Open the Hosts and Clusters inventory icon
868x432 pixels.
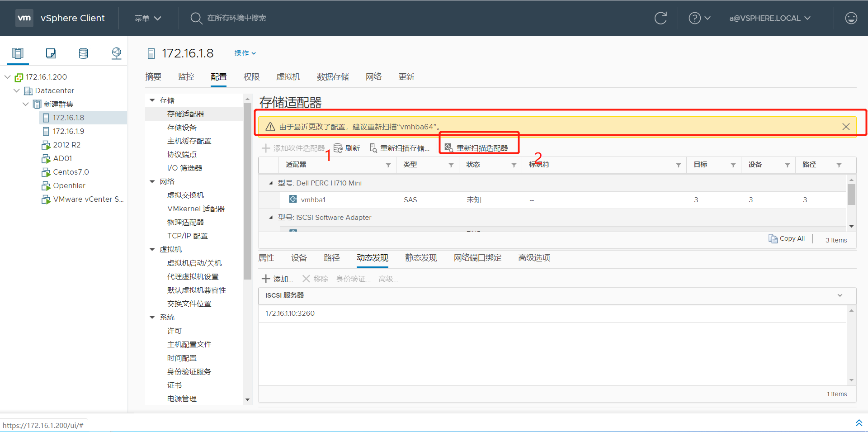coord(18,53)
